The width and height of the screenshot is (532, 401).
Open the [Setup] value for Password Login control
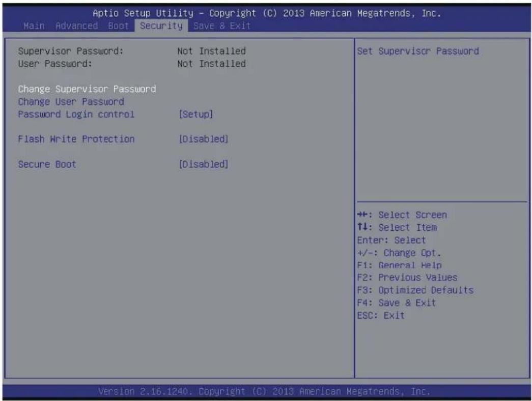pyautogui.click(x=196, y=114)
